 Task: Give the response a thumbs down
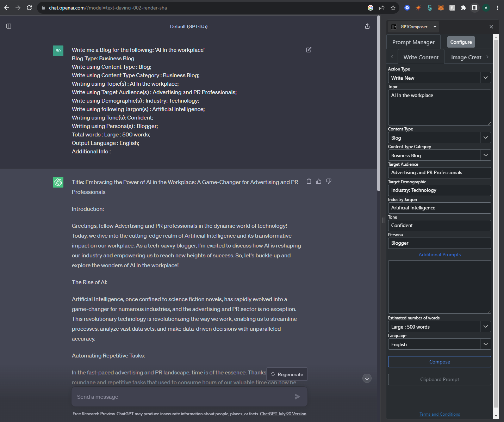tap(329, 182)
